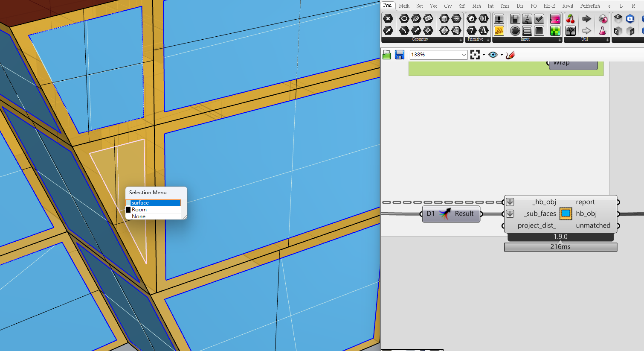
Task: Click the Add Subface component center icon
Action: [x=566, y=214]
